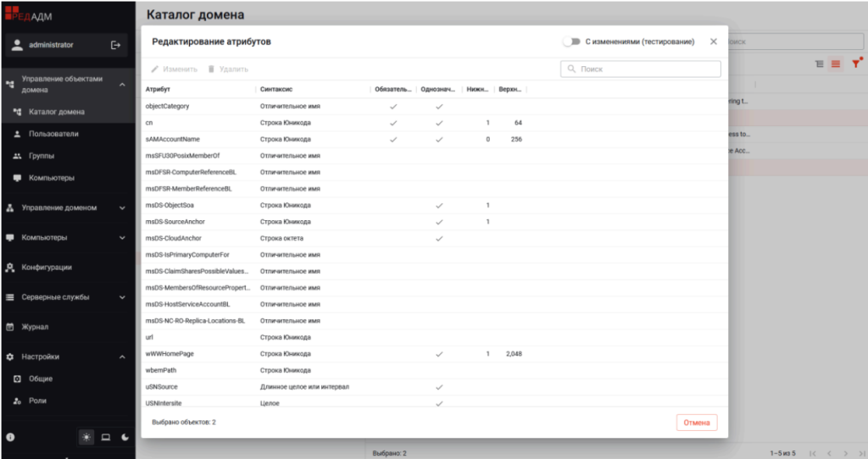Collapse 'Управление объектами домена' section
The image size is (868, 459).
(x=122, y=84)
